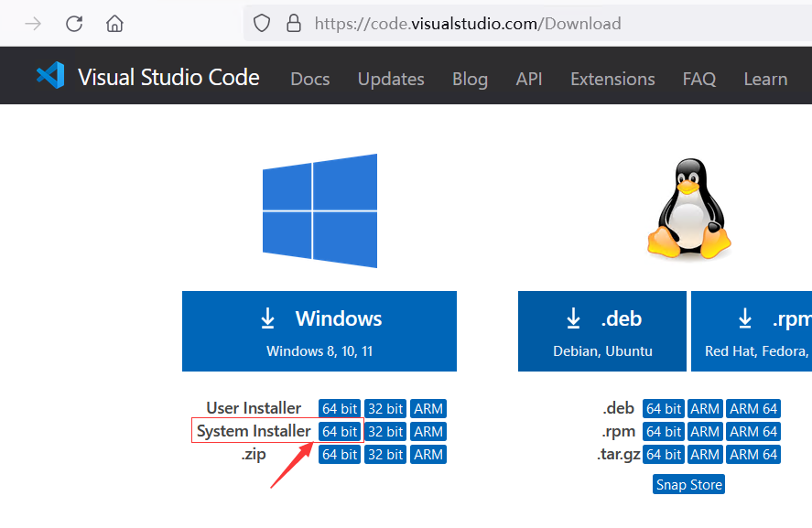The height and width of the screenshot is (528, 812).
Task: Download Linux .tar.gz ARM 64
Action: 753,455
